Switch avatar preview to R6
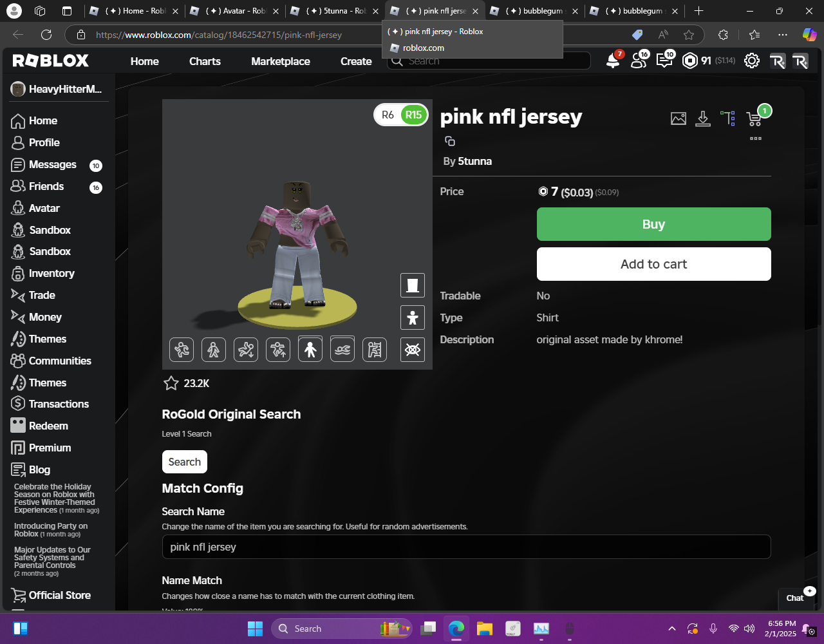Viewport: 824px width, 644px height. pyautogui.click(x=388, y=115)
